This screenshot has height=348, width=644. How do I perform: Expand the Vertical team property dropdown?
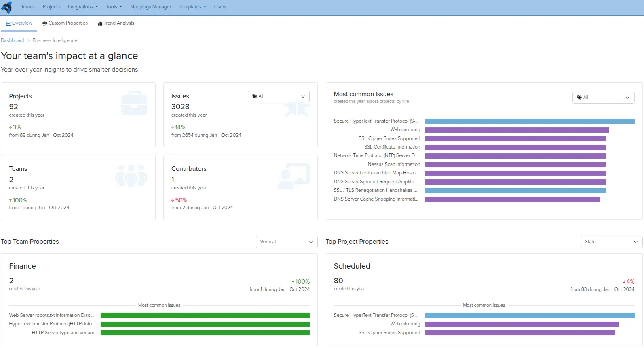[x=286, y=242]
